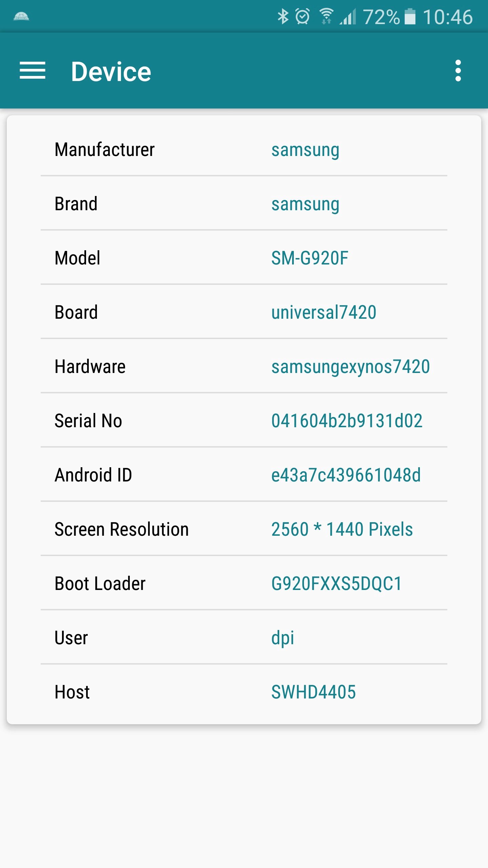Viewport: 488px width, 868px height.
Task: Select the Screen Resolution value
Action: tap(342, 529)
